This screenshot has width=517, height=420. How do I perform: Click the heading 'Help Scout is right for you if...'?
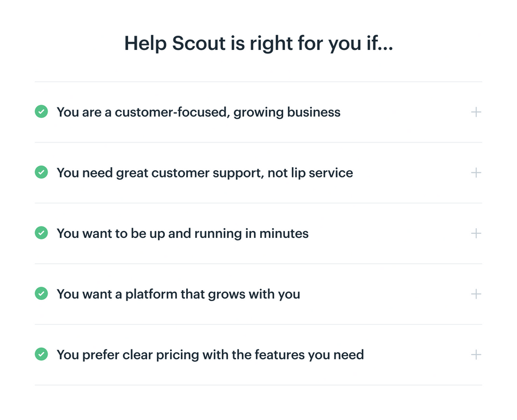(x=258, y=43)
